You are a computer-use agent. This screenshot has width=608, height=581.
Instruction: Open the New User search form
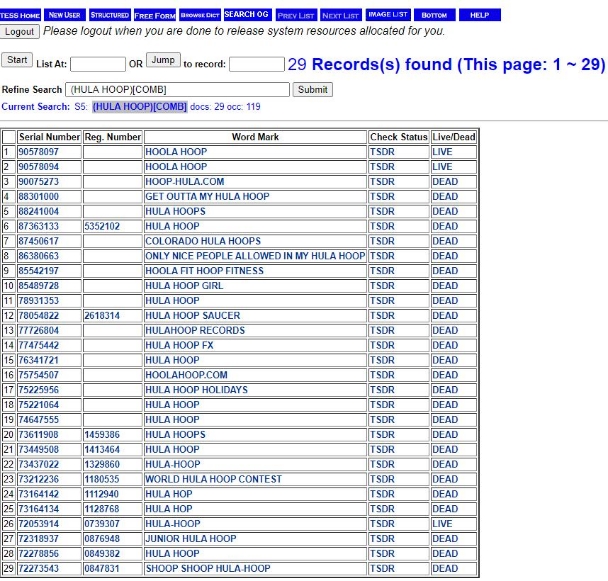64,15
